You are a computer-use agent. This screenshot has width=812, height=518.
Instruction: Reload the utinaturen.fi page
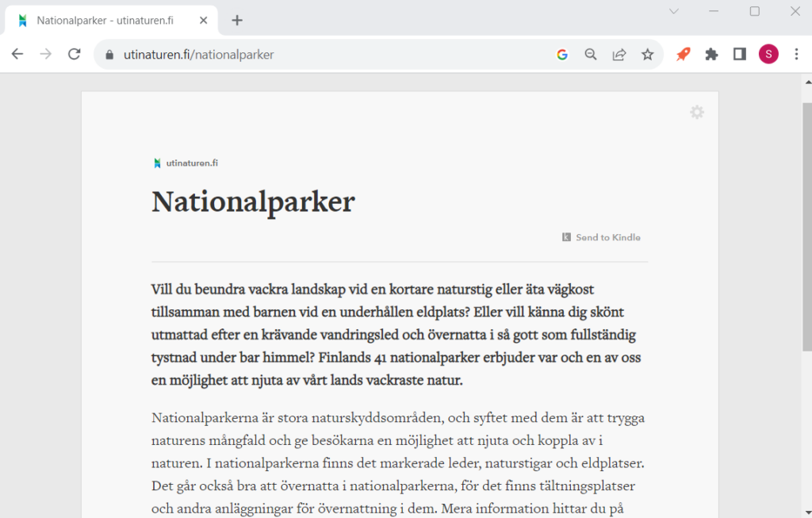click(74, 54)
